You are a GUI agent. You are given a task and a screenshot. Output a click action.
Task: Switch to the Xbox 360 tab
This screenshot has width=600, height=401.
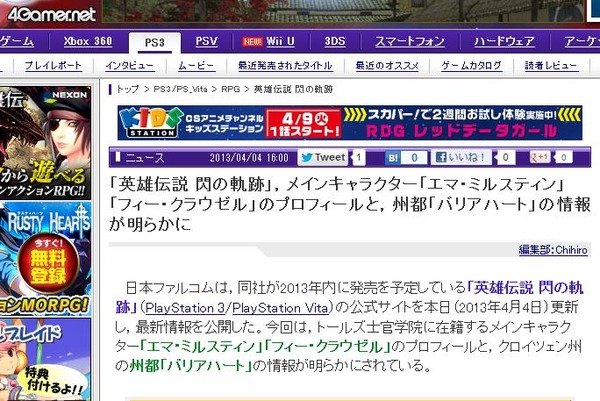point(88,41)
